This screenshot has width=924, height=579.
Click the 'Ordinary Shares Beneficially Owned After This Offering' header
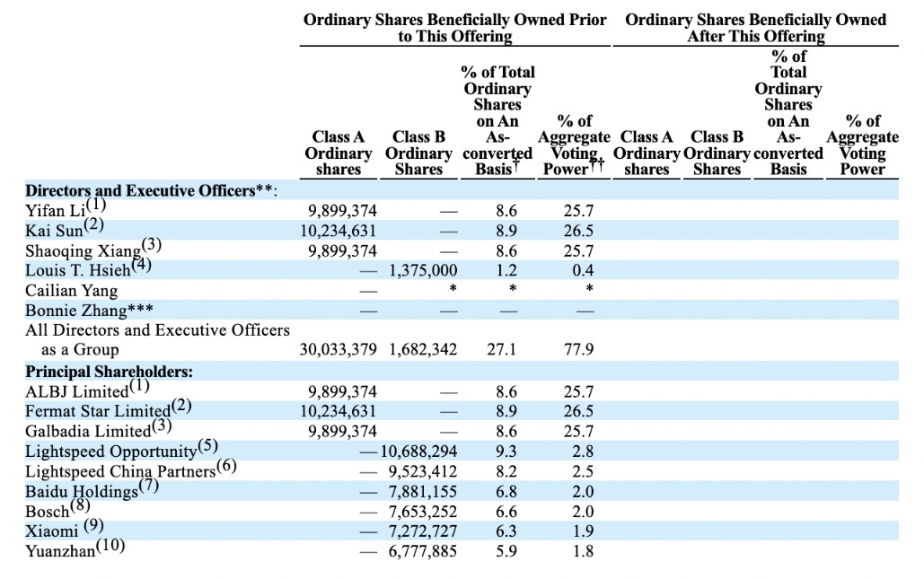[x=755, y=28]
